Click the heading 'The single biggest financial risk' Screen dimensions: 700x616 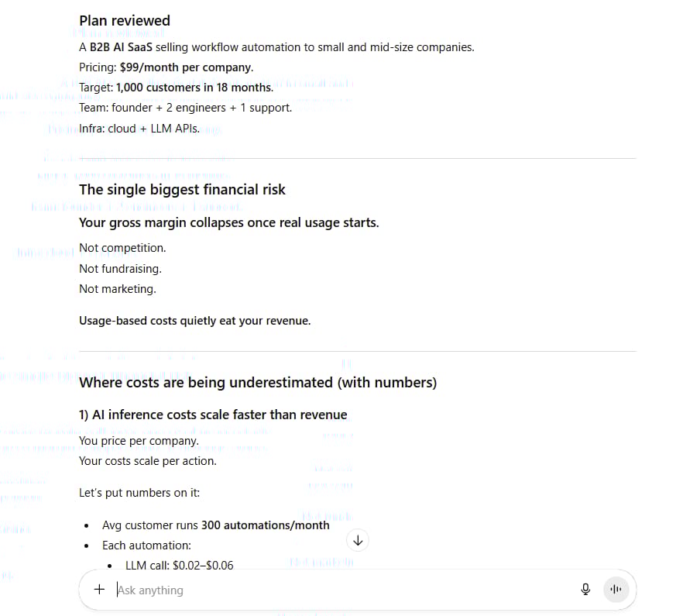pos(182,189)
